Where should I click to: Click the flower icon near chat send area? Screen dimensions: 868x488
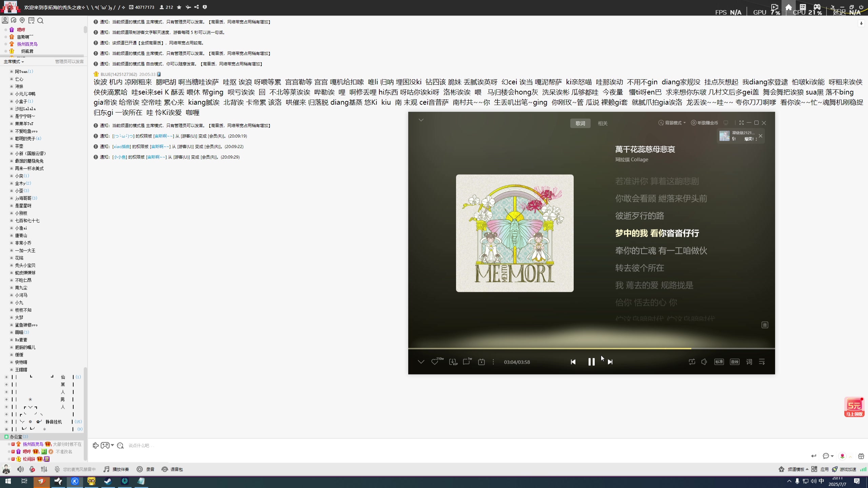(x=843, y=456)
